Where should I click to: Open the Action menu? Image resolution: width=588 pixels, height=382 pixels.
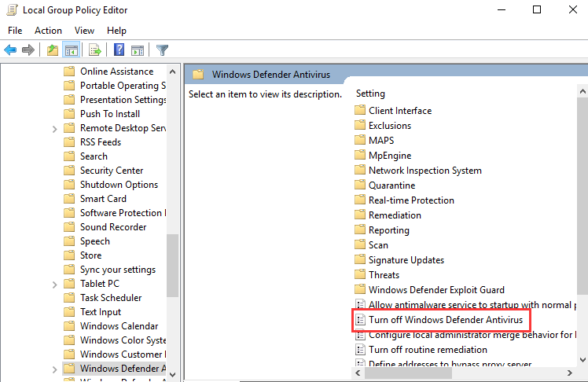[48, 31]
